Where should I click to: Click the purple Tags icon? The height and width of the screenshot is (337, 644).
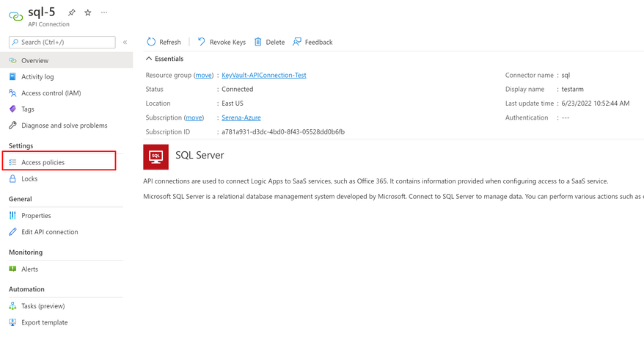12,109
